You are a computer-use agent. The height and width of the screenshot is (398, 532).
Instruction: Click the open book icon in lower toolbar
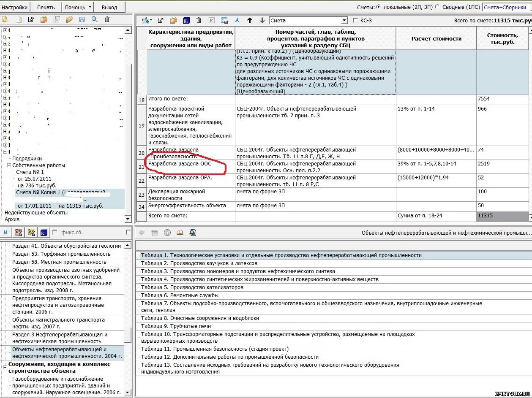pos(180,233)
